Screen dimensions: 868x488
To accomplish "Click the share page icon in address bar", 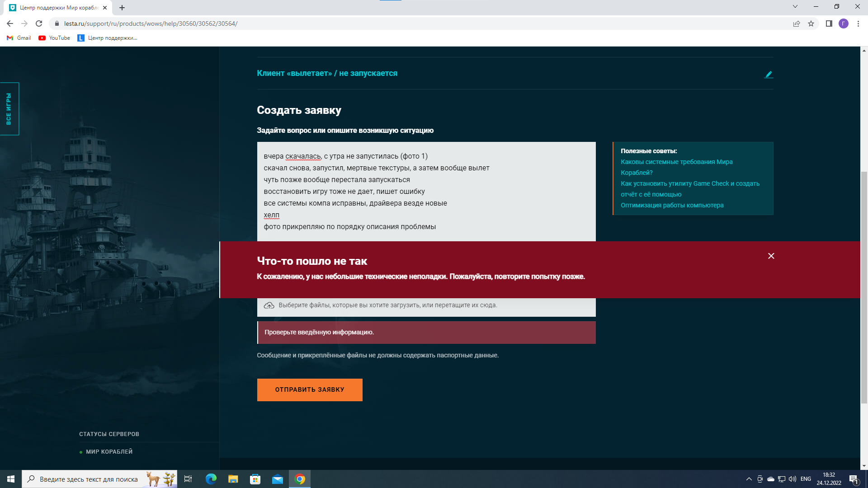I will coord(797,23).
